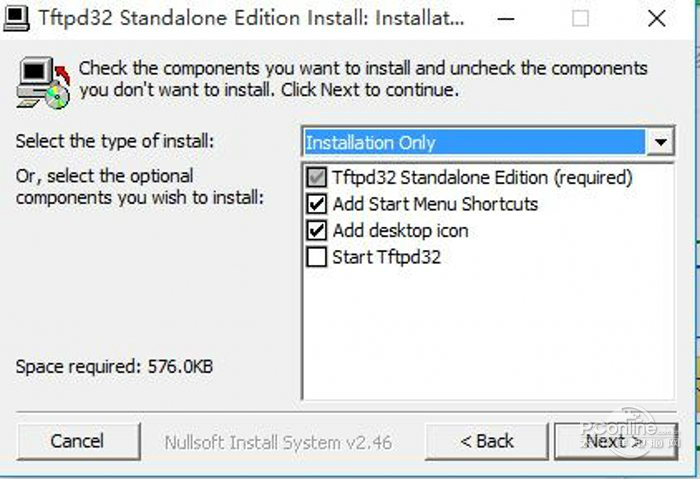Viewport: 700px width, 479px height.
Task: Enable the Start Tftpd32 checkbox
Action: [317, 257]
